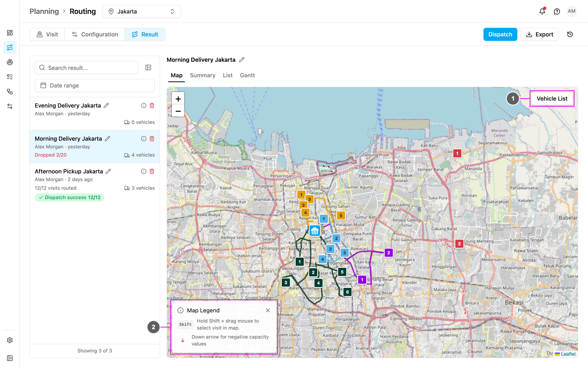The image size is (588, 368).
Task: Open the List tab
Action: point(228,75)
